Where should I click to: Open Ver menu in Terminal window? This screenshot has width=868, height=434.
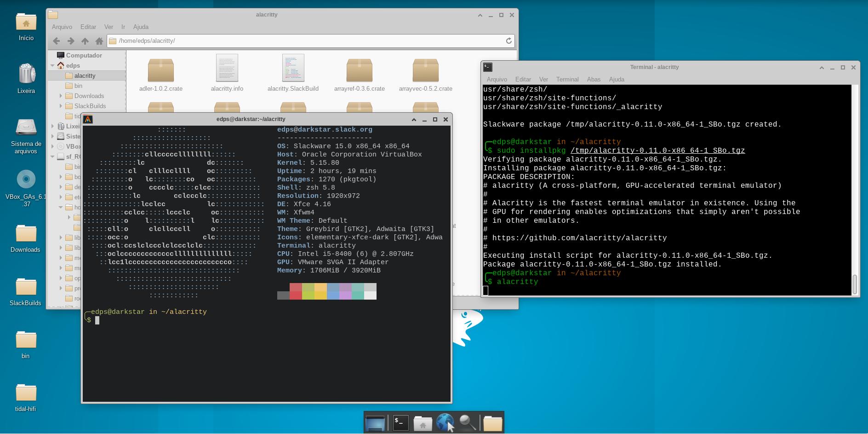click(543, 79)
